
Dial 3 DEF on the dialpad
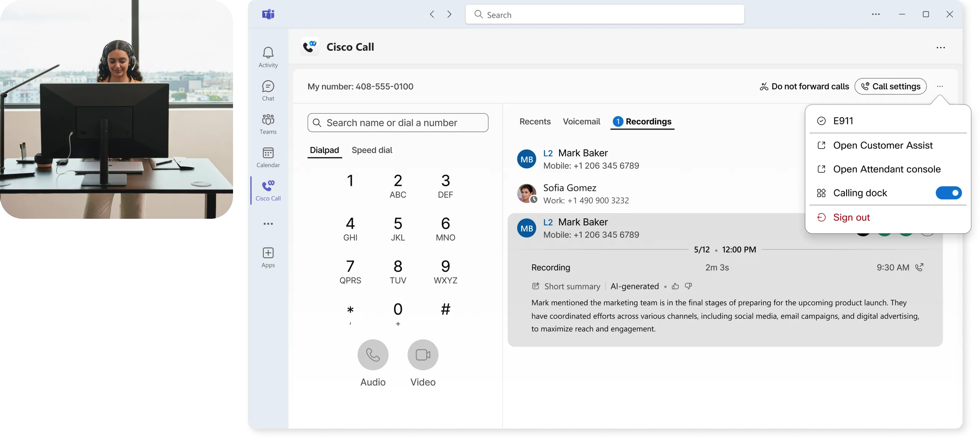click(445, 186)
